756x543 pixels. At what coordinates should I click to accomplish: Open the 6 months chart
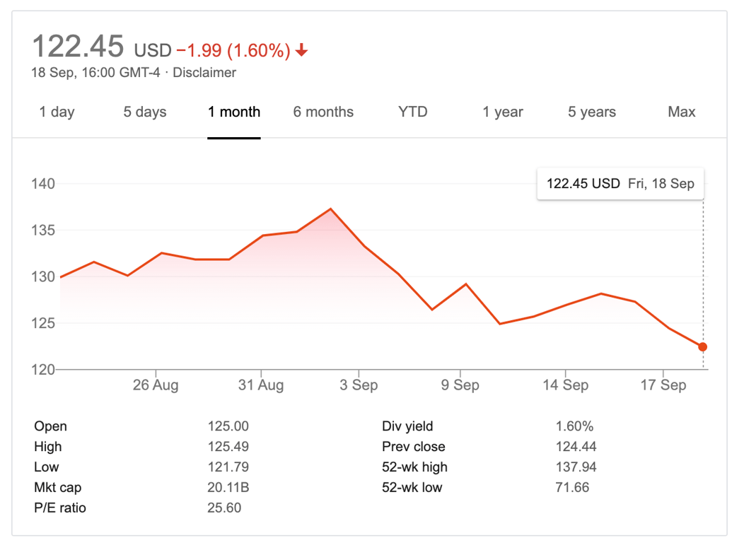pyautogui.click(x=323, y=112)
